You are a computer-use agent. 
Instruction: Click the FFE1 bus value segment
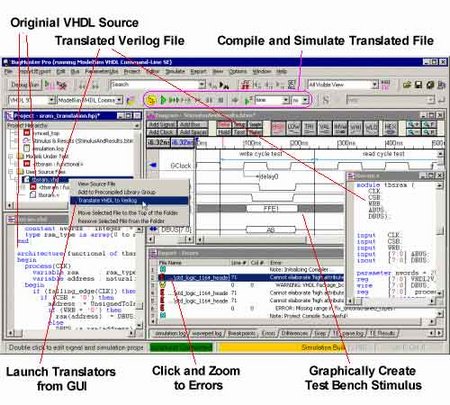tap(271, 209)
